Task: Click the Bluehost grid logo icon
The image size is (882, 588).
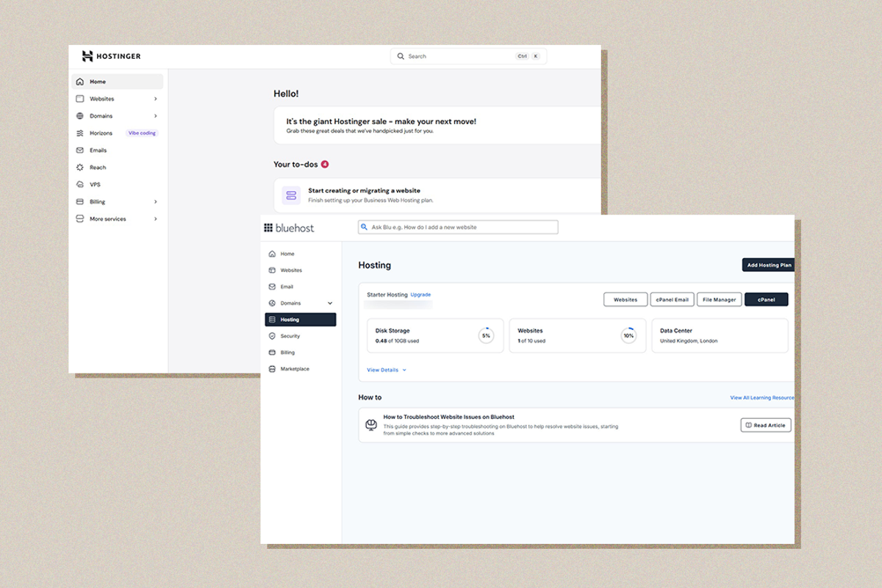Action: pyautogui.click(x=268, y=228)
